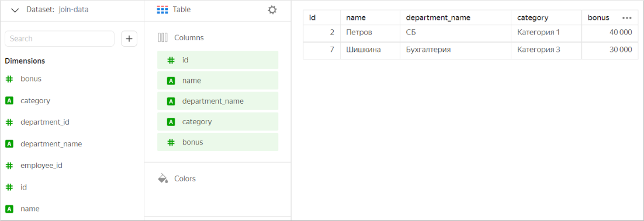The image size is (644, 221).
Task: Click the plus button to add field
Action: [129, 38]
